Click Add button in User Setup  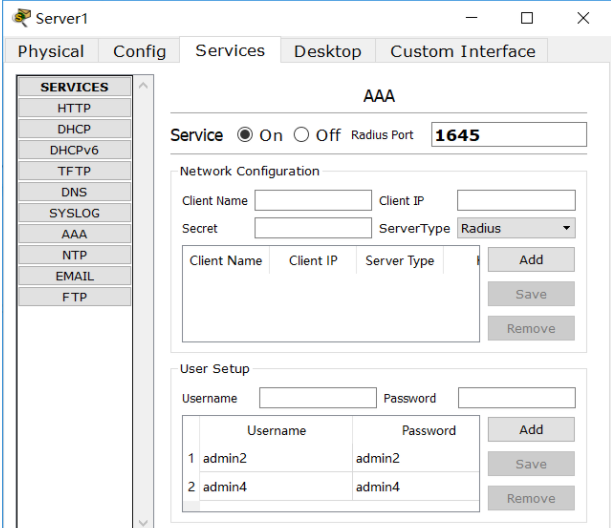tap(531, 430)
